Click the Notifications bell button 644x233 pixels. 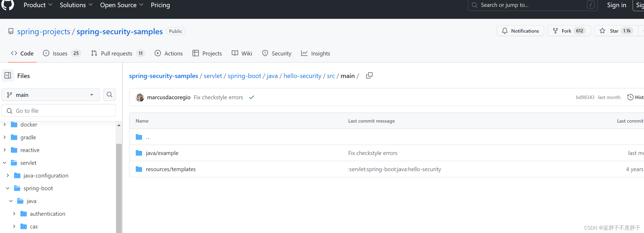pyautogui.click(x=520, y=31)
